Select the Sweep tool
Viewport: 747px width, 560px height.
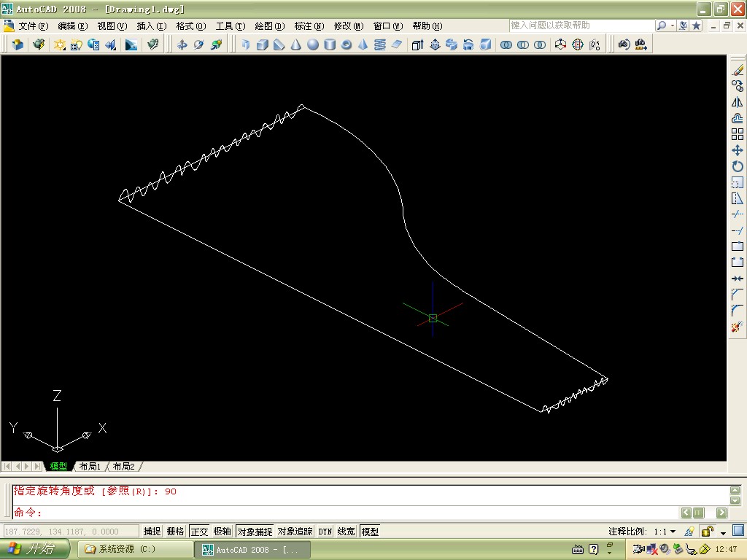[x=451, y=44]
